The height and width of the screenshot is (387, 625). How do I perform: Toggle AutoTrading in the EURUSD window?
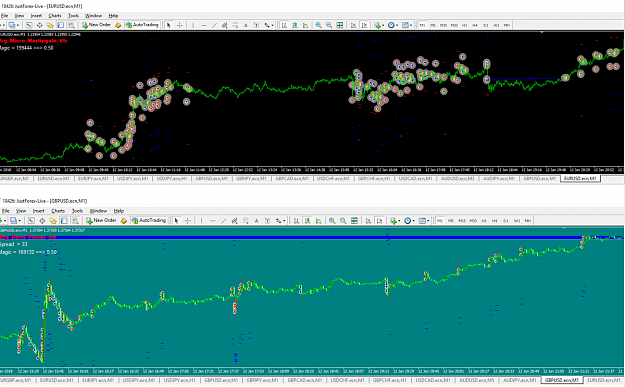142,25
